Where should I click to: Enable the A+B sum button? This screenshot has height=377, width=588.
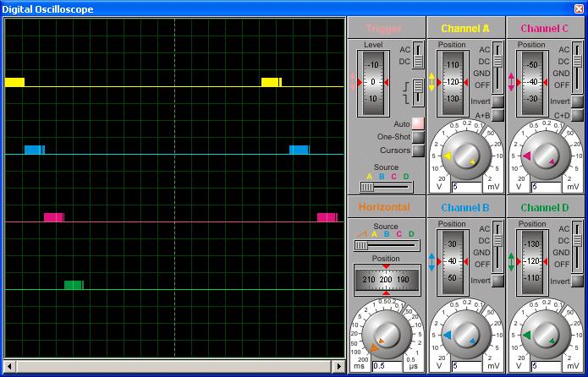(497, 115)
